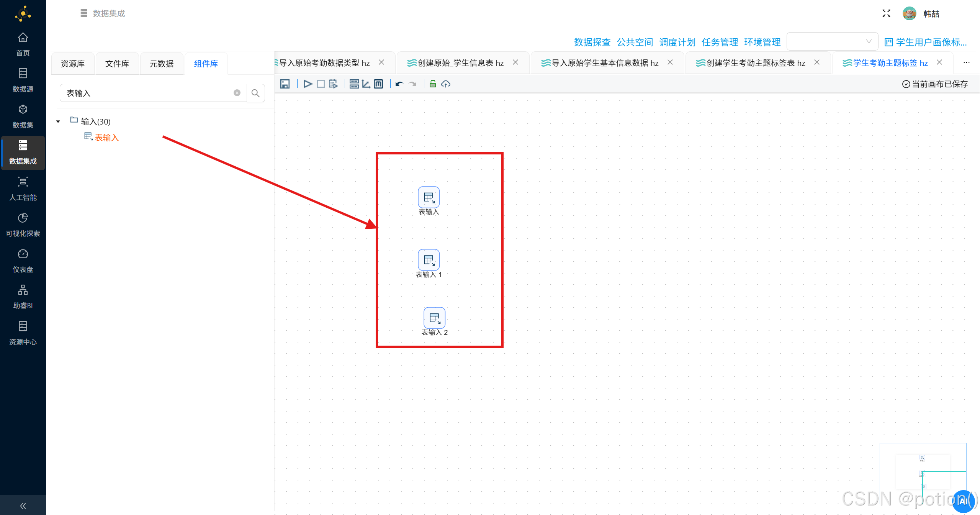This screenshot has height=515, width=980.
Task: Close 导入原始考勤数据类型 hz tab
Action: tap(381, 62)
